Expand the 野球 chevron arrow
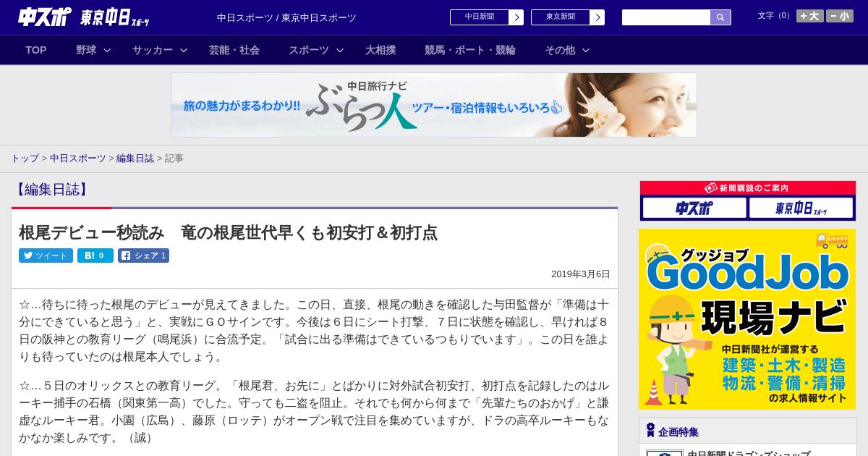 [x=107, y=50]
